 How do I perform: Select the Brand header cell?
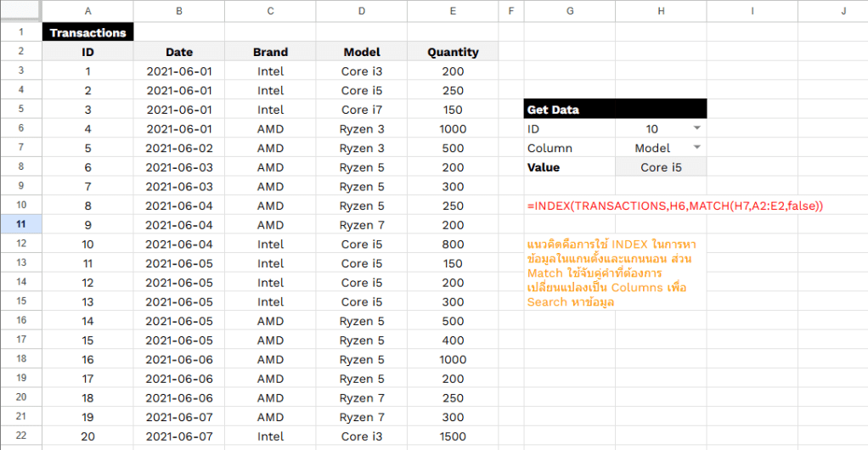tap(270, 52)
